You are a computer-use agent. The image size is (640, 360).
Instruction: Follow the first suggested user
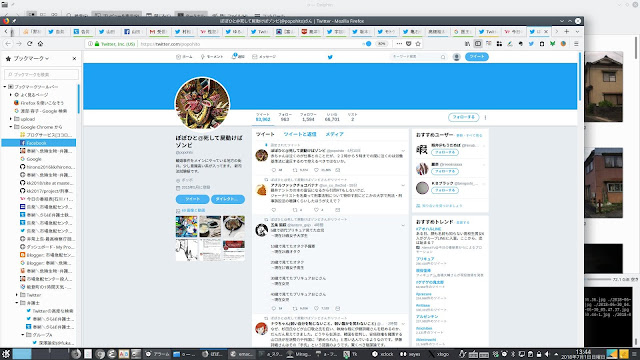[445, 152]
